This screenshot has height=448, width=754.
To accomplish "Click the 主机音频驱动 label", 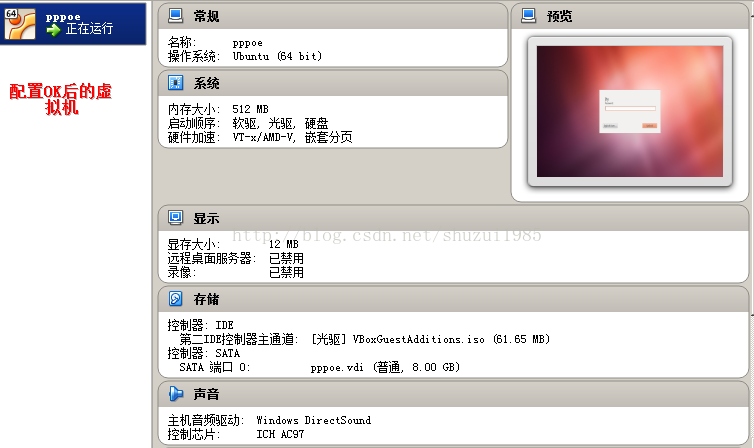I will coord(205,421).
